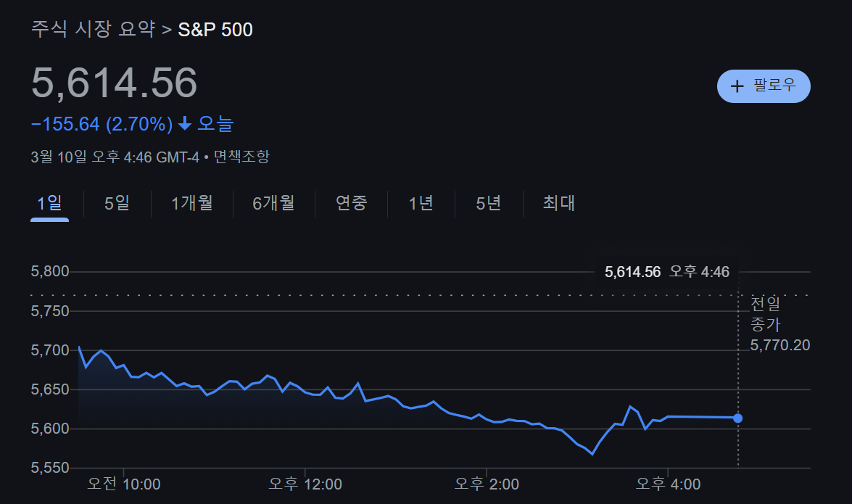This screenshot has height=504, width=852.
Task: Open the 주식 시장 요약 breadcrumb link
Action: pos(93,29)
